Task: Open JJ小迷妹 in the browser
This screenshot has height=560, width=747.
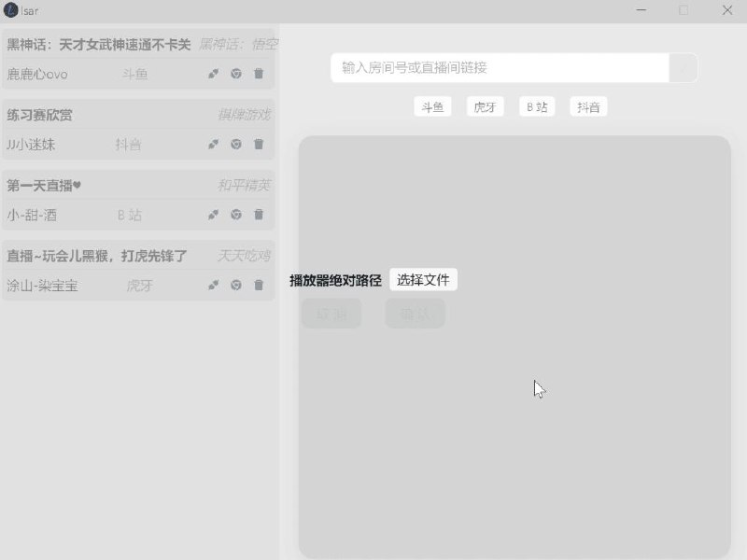Action: pyautogui.click(x=235, y=144)
